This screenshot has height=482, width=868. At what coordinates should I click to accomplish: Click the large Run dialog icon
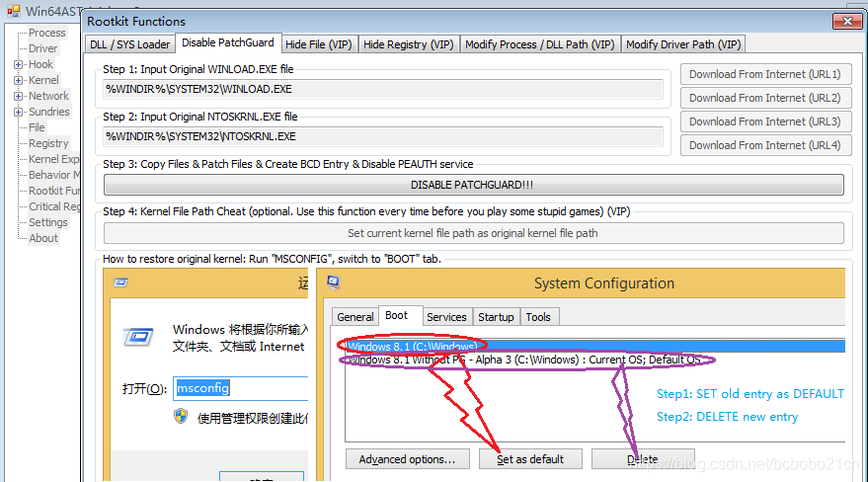(x=138, y=337)
